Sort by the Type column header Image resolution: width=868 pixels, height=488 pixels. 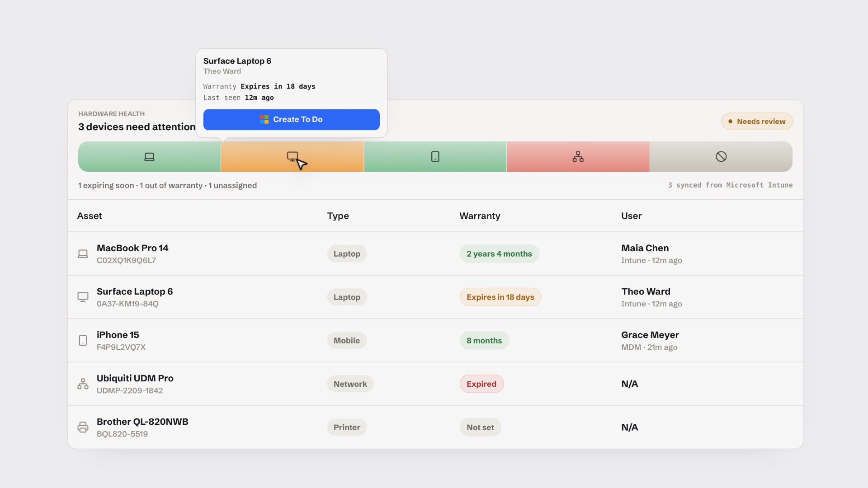point(338,216)
